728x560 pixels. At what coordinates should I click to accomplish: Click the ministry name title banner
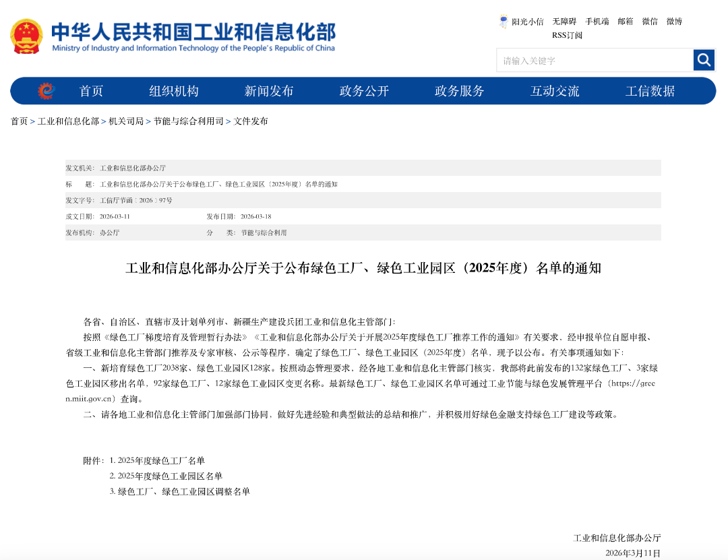pos(193,36)
